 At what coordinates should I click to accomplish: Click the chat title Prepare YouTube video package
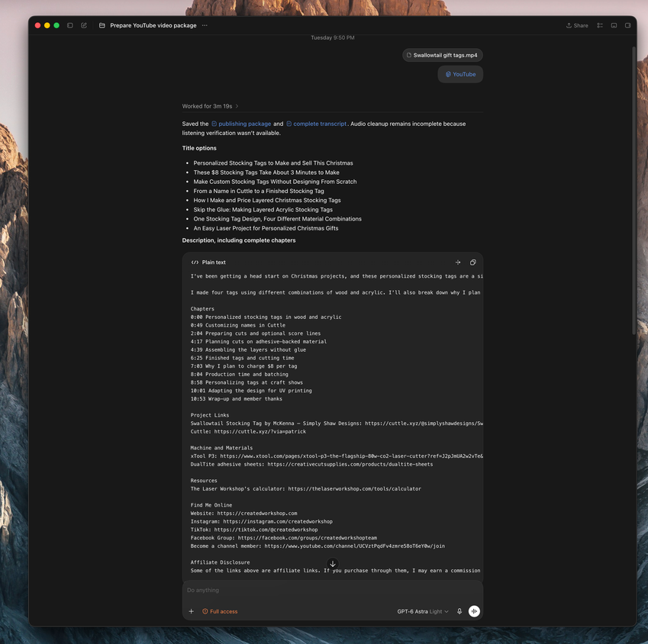153,26
